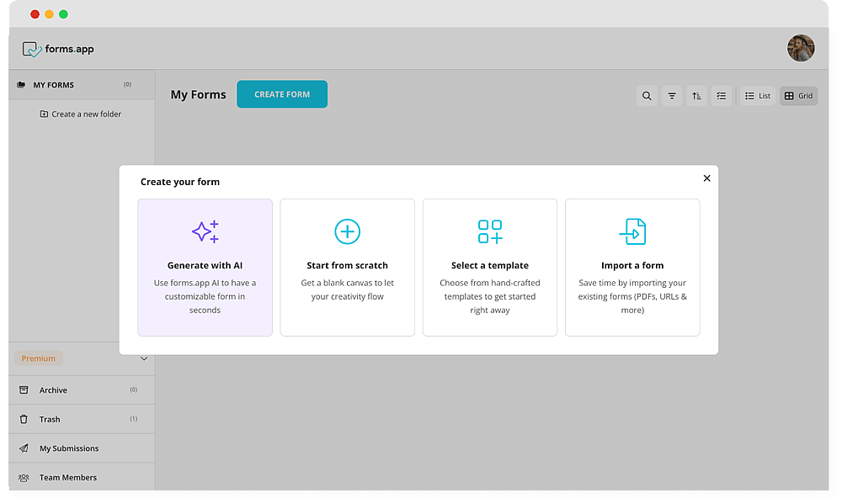
Task: Click the red window close dot
Action: [x=35, y=14]
